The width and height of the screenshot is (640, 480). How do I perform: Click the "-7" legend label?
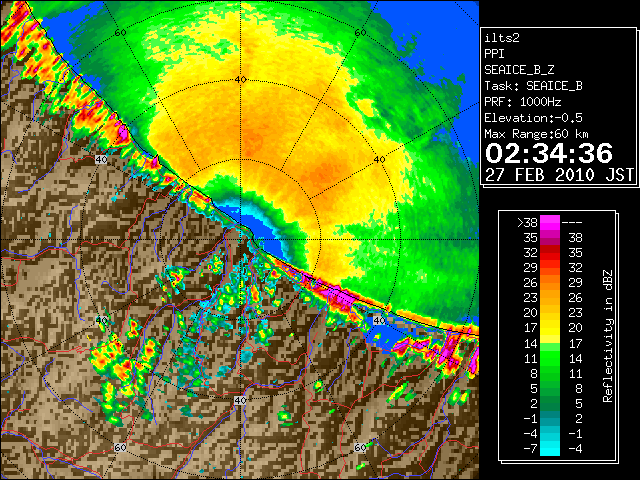point(530,449)
